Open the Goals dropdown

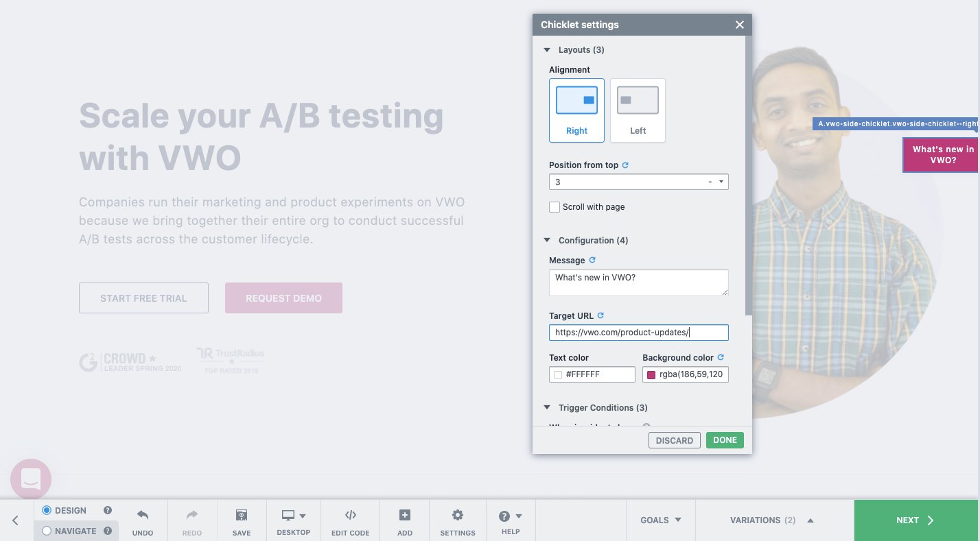(x=661, y=520)
